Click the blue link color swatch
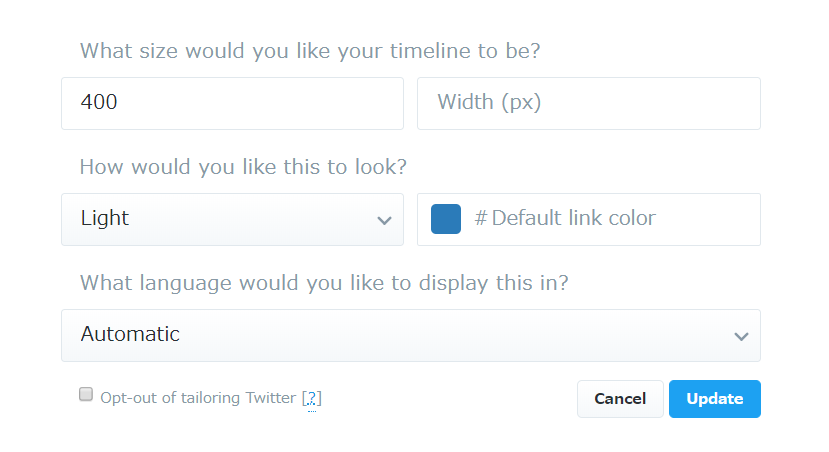 446,219
